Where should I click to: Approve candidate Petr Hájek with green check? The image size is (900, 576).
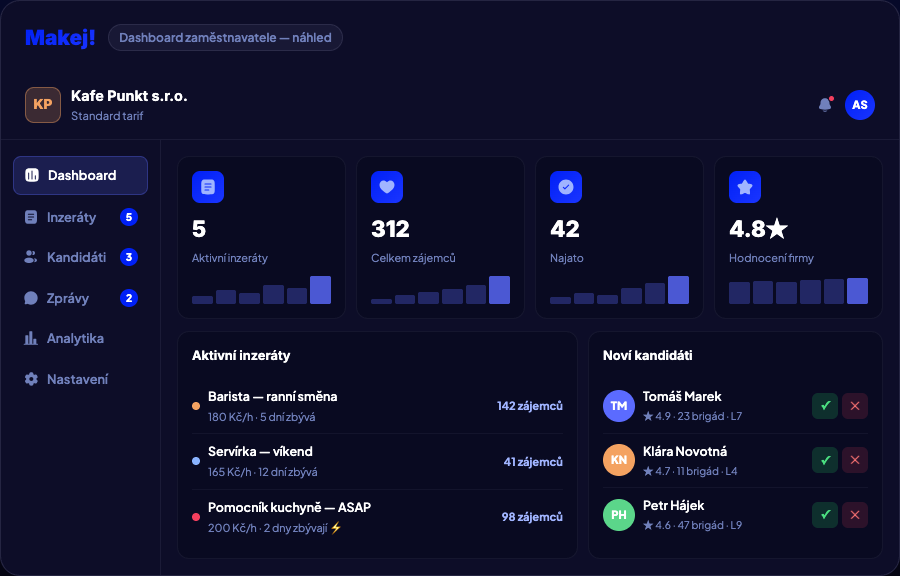825,515
